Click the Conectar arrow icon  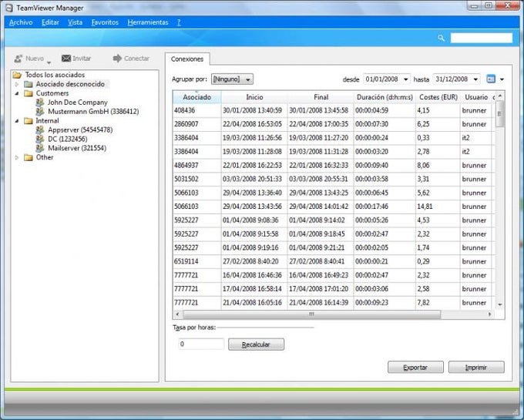coord(117,59)
